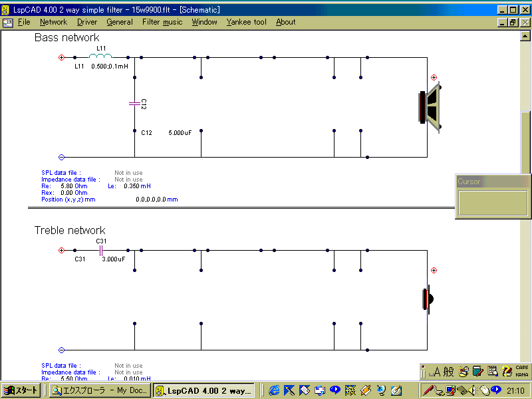Screen dimensions: 532x399
Task: Open the Filter music menu
Action: (162, 22)
